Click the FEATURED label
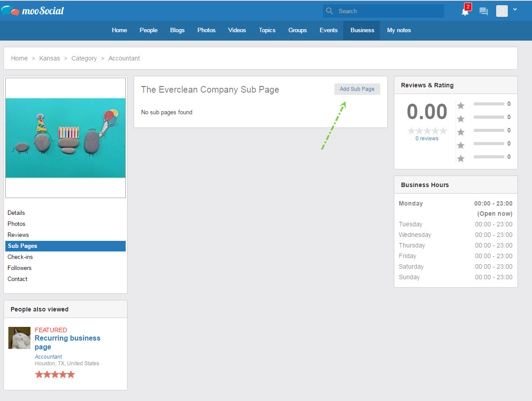The image size is (532, 401). click(51, 330)
